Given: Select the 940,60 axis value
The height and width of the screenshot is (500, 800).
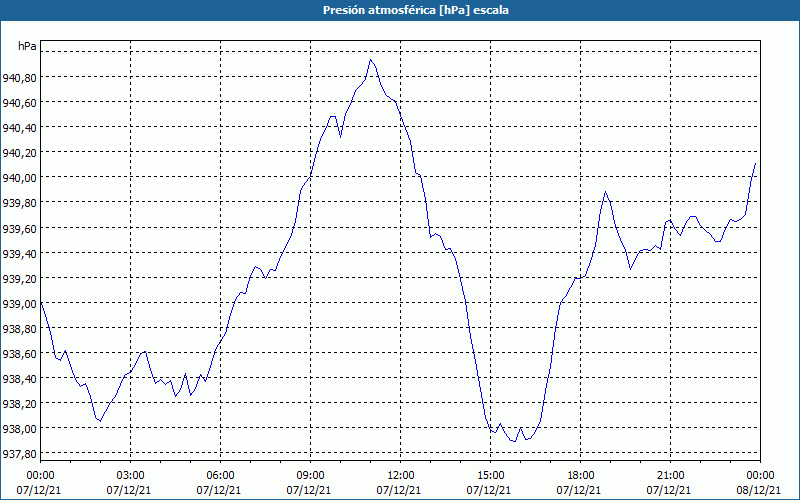Looking at the screenshot, I should pyautogui.click(x=19, y=103).
